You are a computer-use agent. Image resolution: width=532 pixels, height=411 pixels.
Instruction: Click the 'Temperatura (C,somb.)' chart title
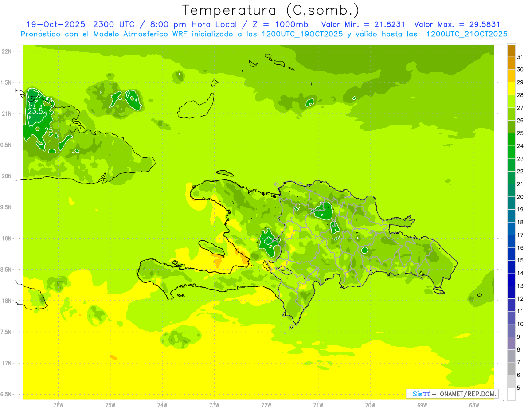coord(271,10)
